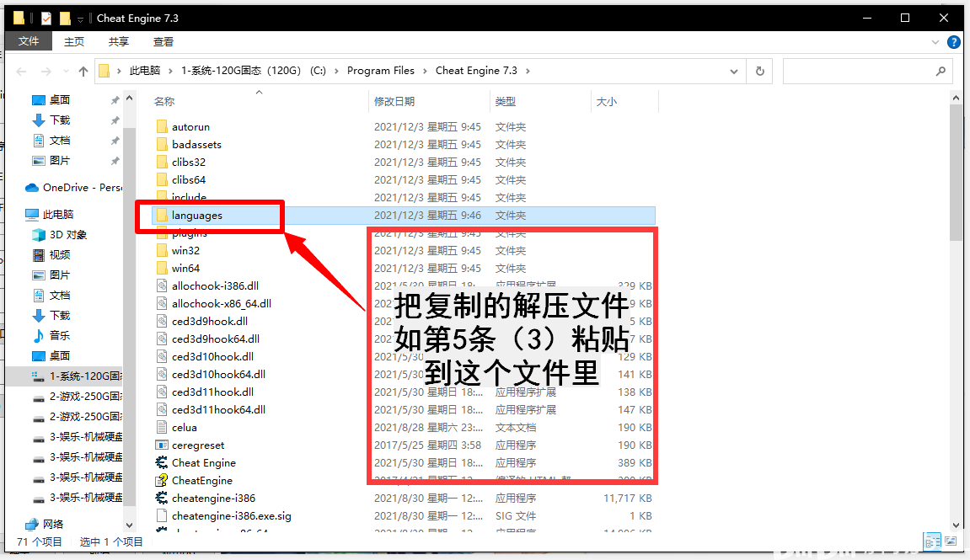Expand the ribbon chevron

935,42
